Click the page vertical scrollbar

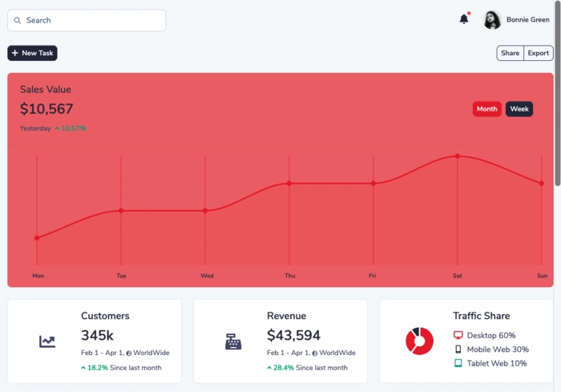(x=558, y=93)
